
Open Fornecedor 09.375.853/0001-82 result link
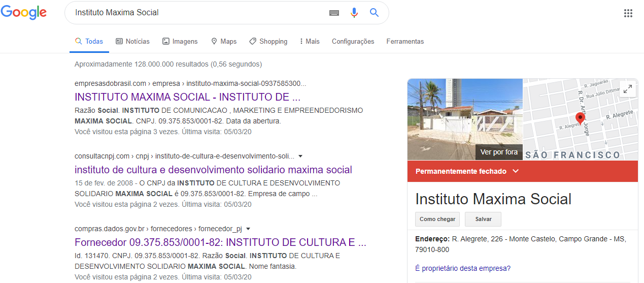pyautogui.click(x=220, y=242)
